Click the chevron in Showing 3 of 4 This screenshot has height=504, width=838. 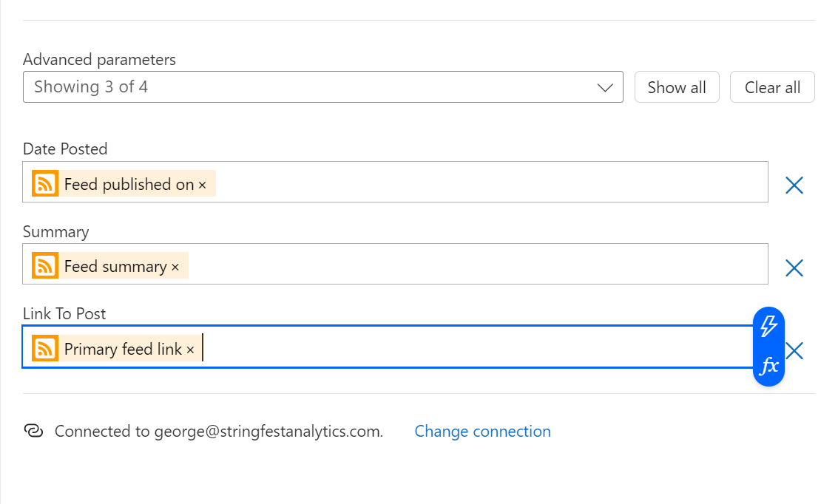coord(605,87)
